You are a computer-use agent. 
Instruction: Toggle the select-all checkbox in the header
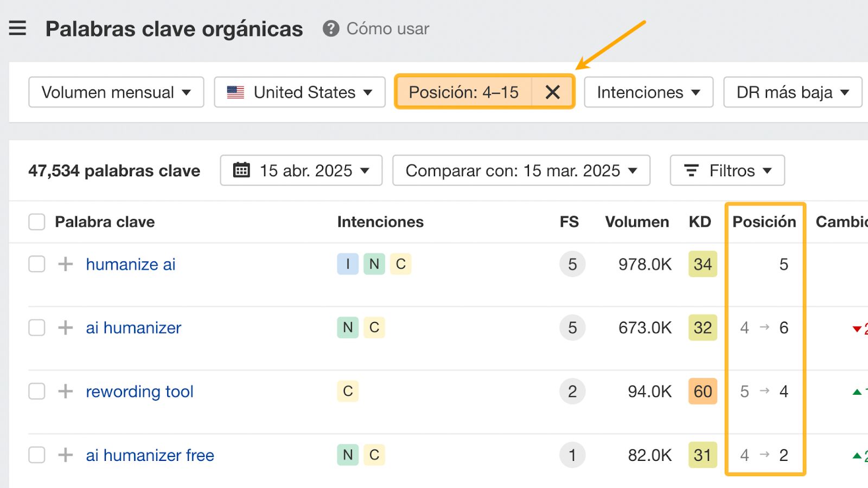click(x=36, y=222)
